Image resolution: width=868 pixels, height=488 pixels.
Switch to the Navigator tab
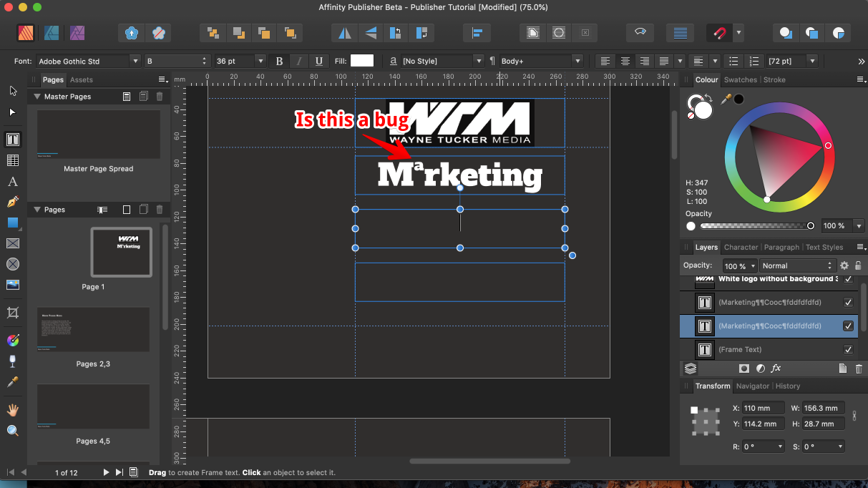click(x=753, y=386)
